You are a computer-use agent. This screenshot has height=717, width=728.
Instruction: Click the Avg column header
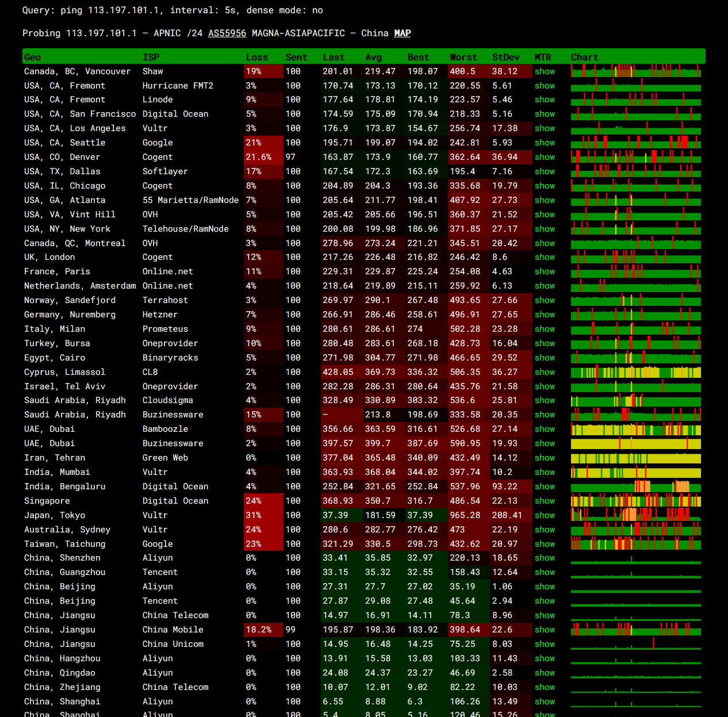[x=373, y=57]
